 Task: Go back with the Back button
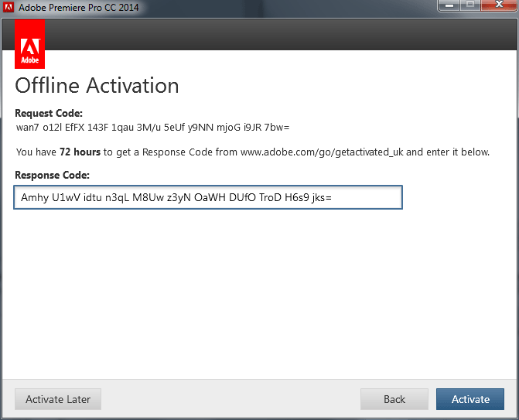pos(394,399)
